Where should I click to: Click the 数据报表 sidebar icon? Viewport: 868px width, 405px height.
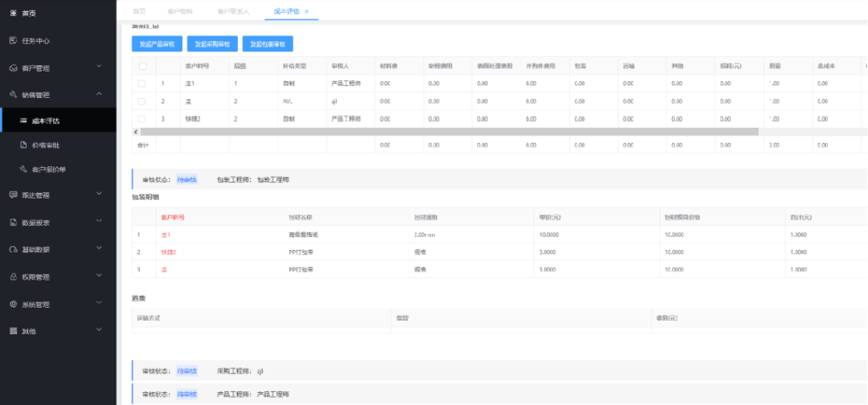(x=14, y=222)
